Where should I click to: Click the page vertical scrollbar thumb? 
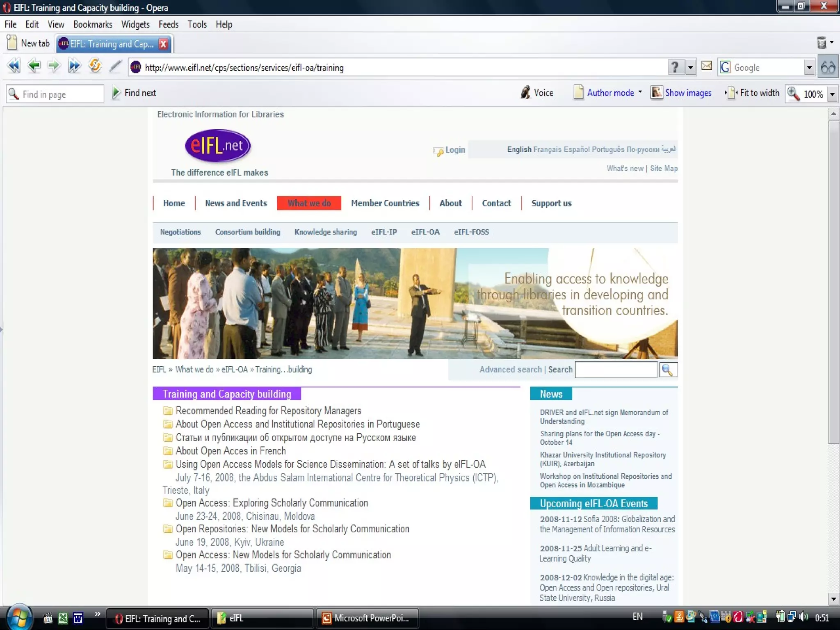tap(833, 283)
